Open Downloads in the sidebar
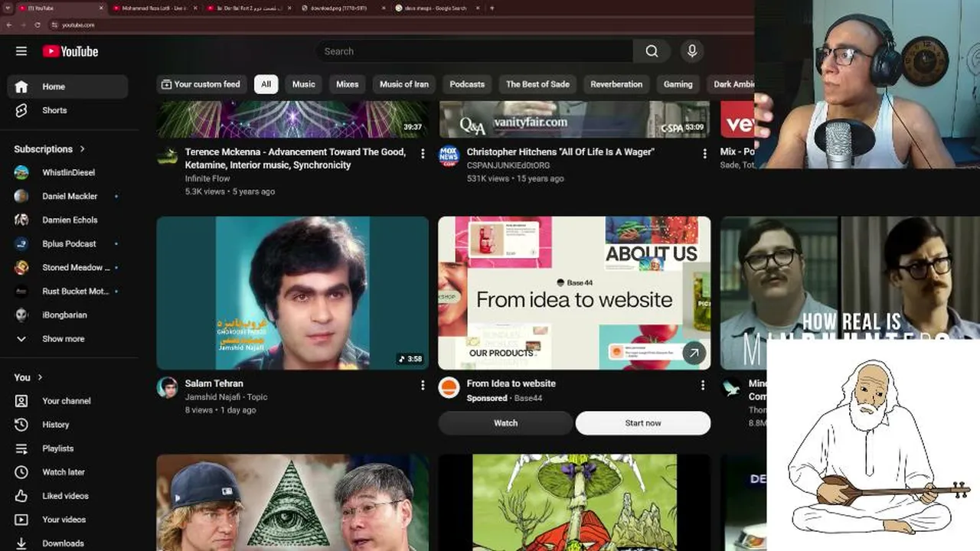The width and height of the screenshot is (980, 551). click(67, 543)
